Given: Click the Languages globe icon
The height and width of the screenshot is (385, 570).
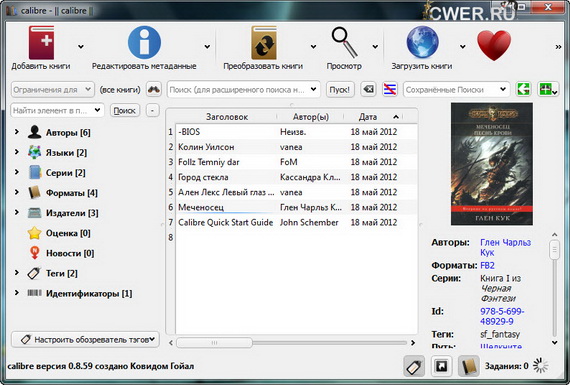Looking at the screenshot, I should (35, 152).
